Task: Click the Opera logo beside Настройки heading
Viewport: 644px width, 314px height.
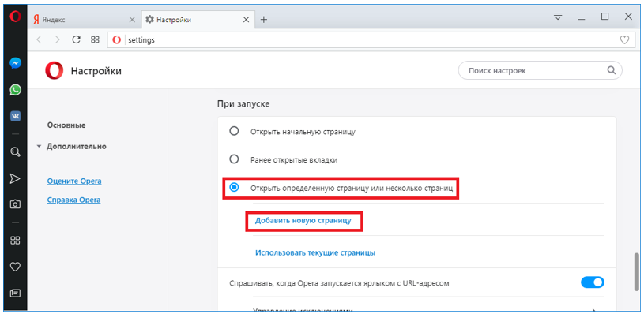Action: coord(55,71)
